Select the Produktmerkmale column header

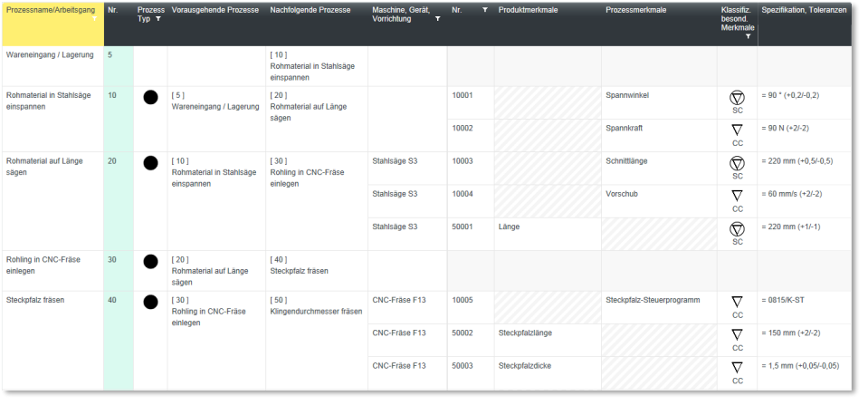[528, 10]
